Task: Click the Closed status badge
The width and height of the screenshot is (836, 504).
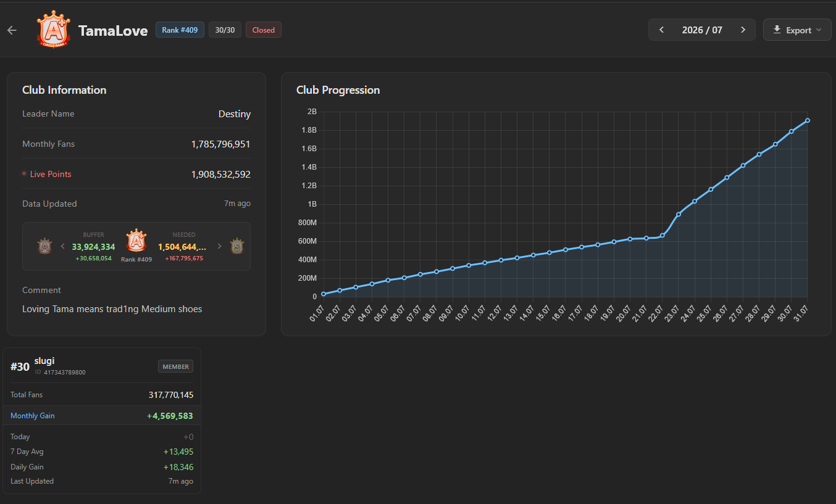Action: tap(264, 30)
